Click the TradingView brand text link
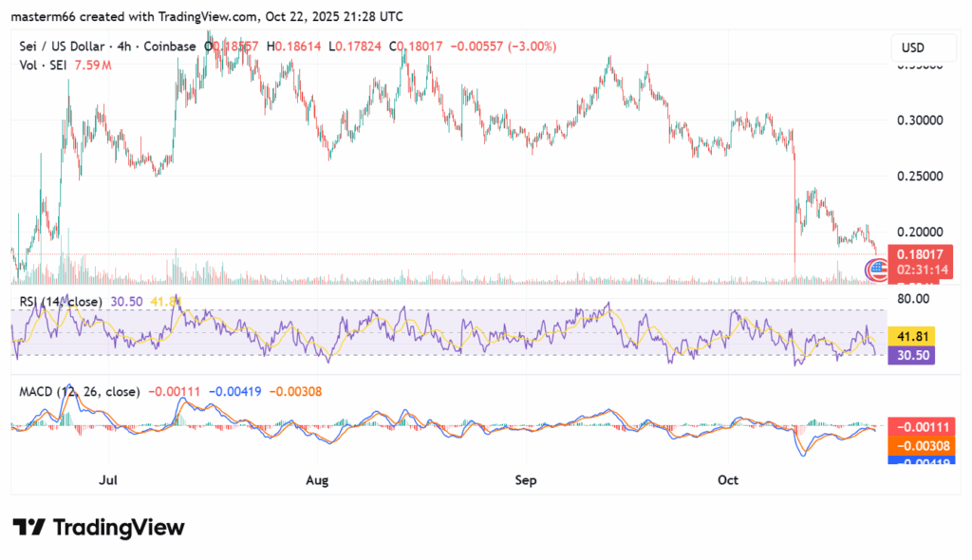 point(119,528)
